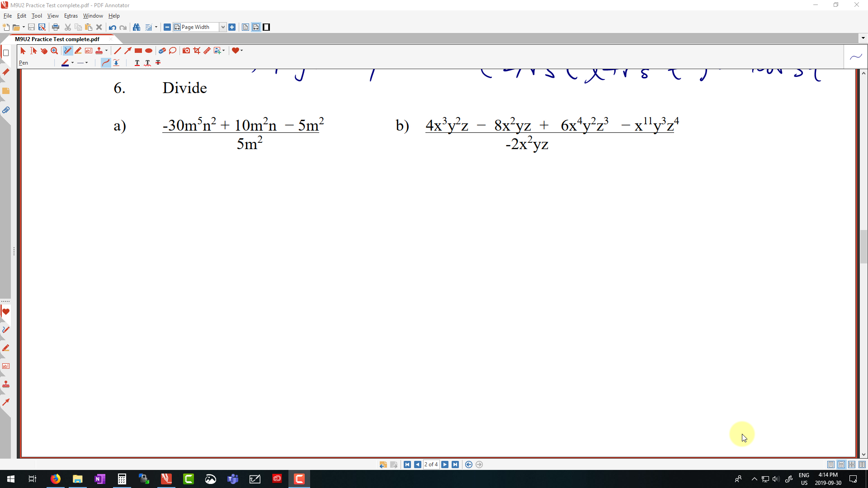Jump to last page
The height and width of the screenshot is (488, 868).
coord(455,465)
